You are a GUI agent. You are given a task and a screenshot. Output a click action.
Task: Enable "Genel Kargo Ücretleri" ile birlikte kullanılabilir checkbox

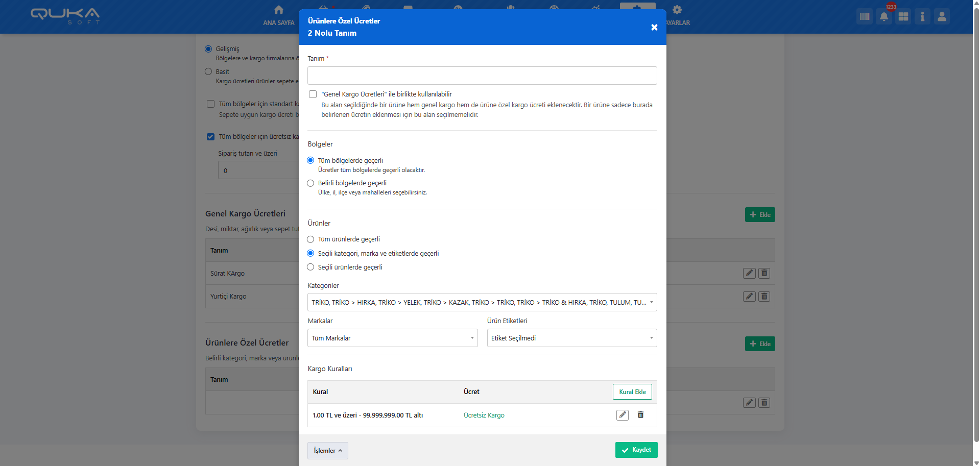(313, 94)
